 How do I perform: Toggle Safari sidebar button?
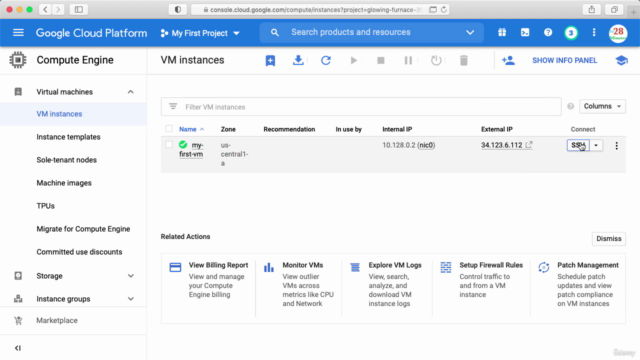coord(79,9)
